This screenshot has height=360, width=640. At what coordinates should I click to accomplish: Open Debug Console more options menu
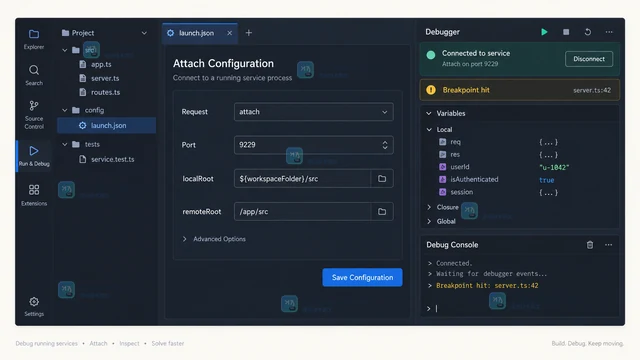point(609,245)
